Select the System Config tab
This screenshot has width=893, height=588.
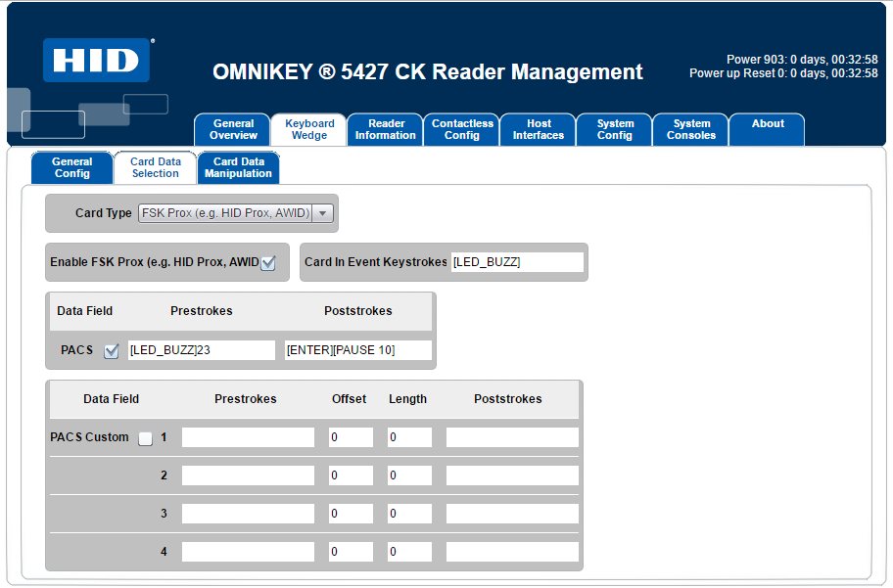[x=615, y=130]
